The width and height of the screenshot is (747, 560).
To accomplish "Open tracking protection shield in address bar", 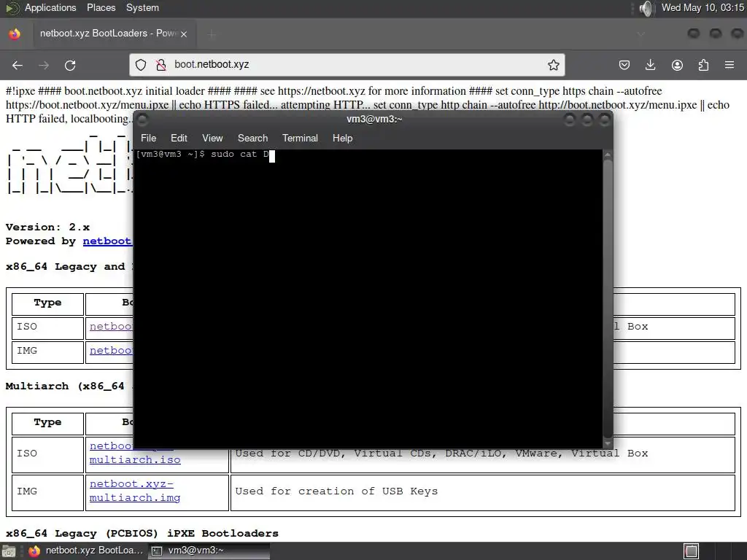I will point(141,65).
